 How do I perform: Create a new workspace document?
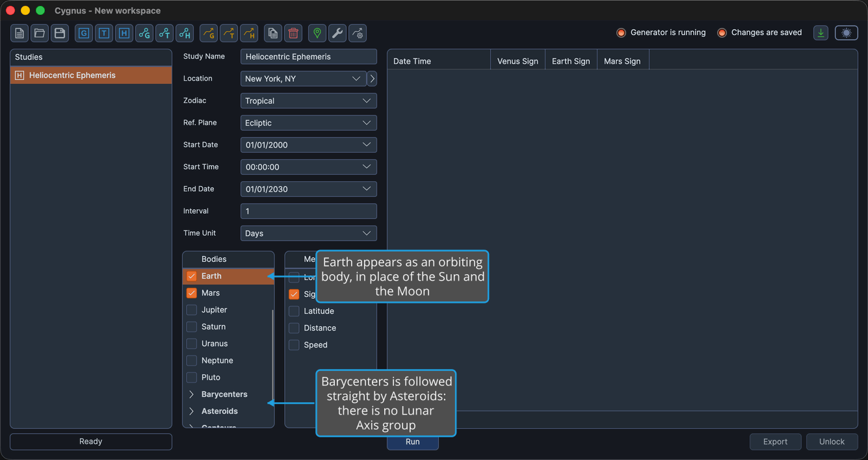20,33
